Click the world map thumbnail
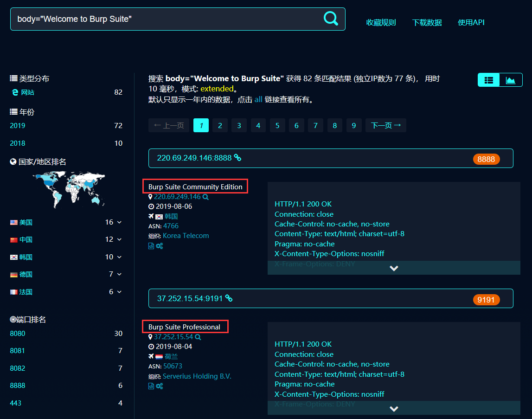The image size is (532, 419). (69, 189)
